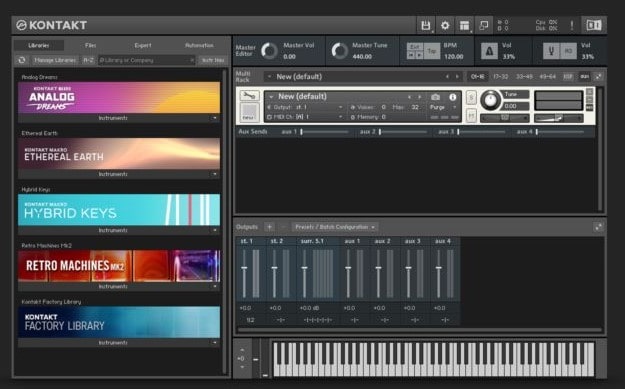The image size is (625, 389).
Task: Switch to the Files tab
Action: 91,45
